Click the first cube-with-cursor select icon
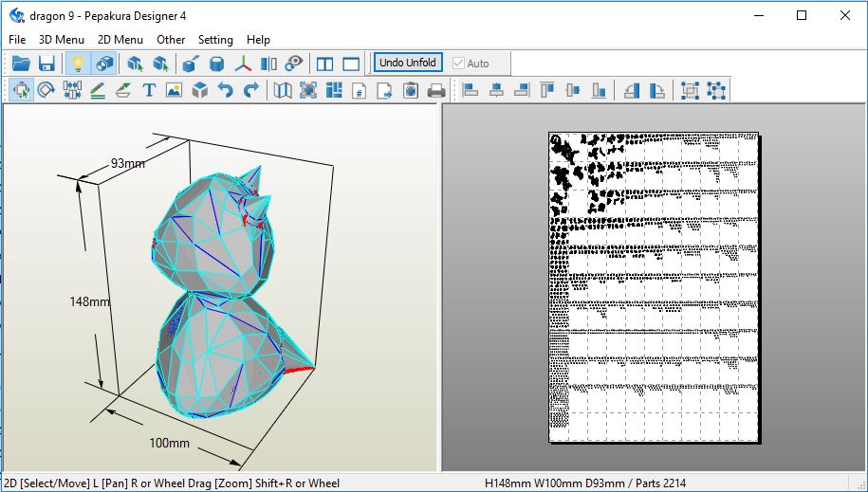Screen dimensions: 868x492 click(135, 64)
